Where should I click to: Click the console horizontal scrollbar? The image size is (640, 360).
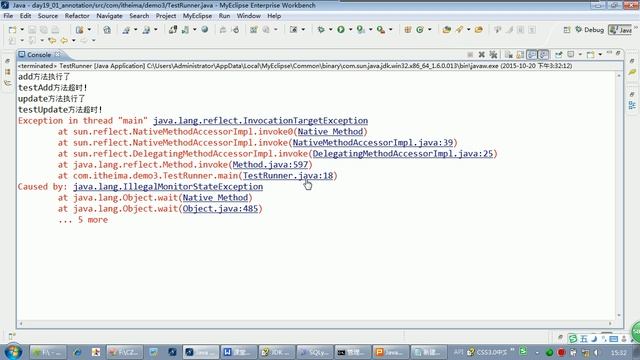(x=316, y=323)
